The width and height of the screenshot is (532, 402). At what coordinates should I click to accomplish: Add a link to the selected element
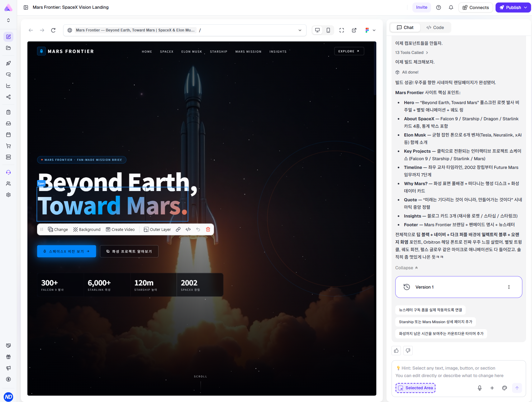(178, 230)
